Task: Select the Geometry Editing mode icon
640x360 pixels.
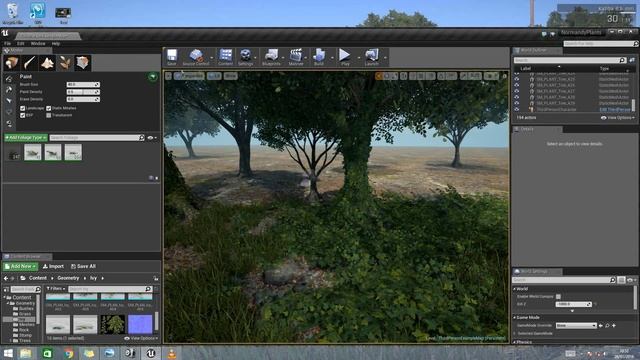Action: tap(82, 63)
